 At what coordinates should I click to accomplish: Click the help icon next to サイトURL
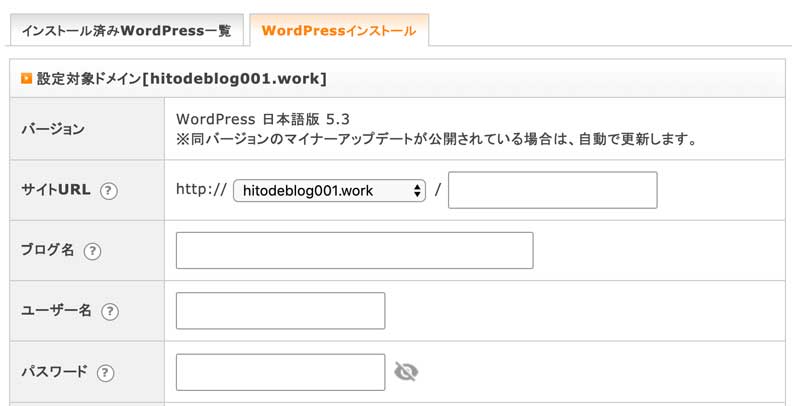108,191
